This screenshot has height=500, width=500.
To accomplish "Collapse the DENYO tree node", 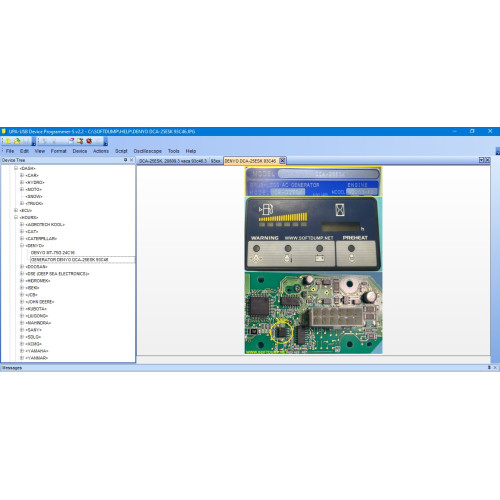I will 22,245.
